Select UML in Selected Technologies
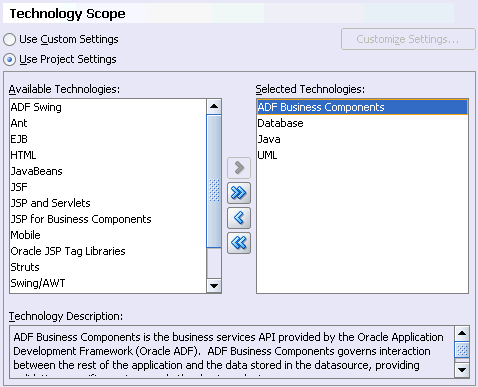The width and height of the screenshot is (478, 387). coord(362,155)
